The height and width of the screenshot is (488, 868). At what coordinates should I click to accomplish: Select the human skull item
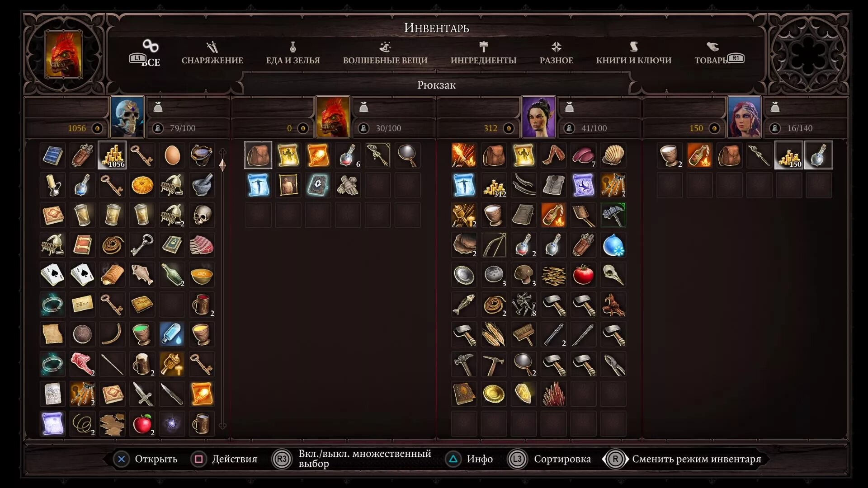[x=202, y=215]
